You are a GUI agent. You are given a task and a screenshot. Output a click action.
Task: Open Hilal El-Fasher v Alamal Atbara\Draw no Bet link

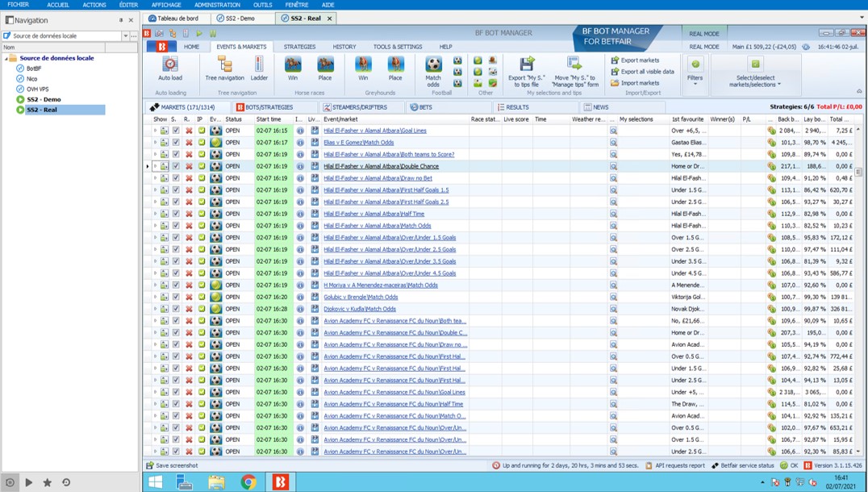[x=378, y=178]
